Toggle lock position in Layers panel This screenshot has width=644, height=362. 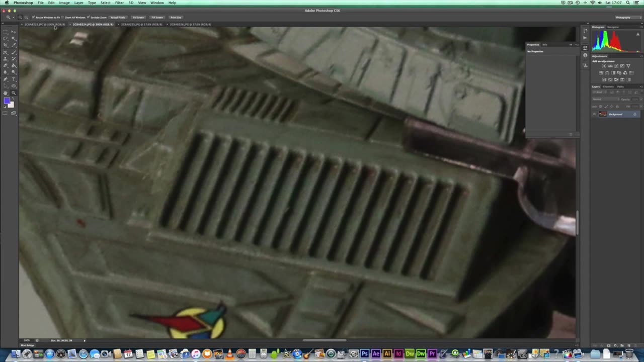point(612,107)
